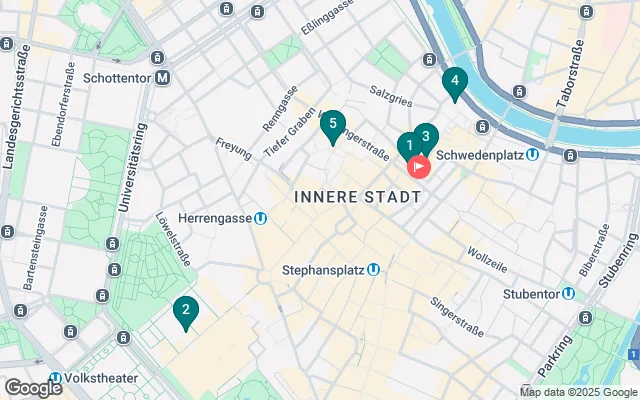
Task: Click the red flag destination marker
Action: click(x=419, y=167)
